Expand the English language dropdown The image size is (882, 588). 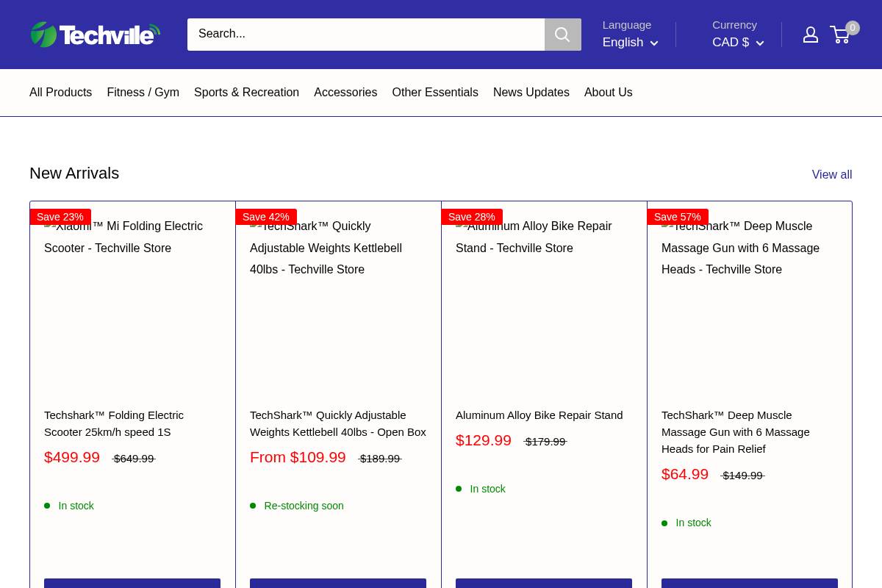click(630, 43)
